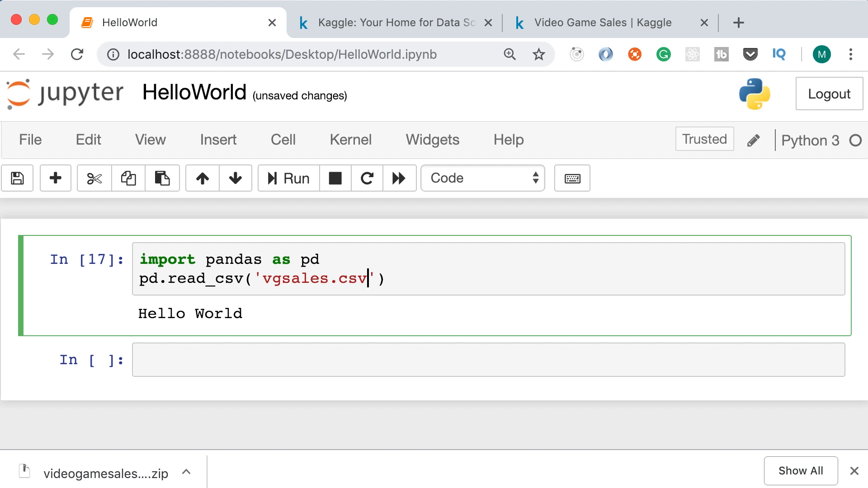
Task: Click Show All downloads
Action: pyautogui.click(x=801, y=470)
